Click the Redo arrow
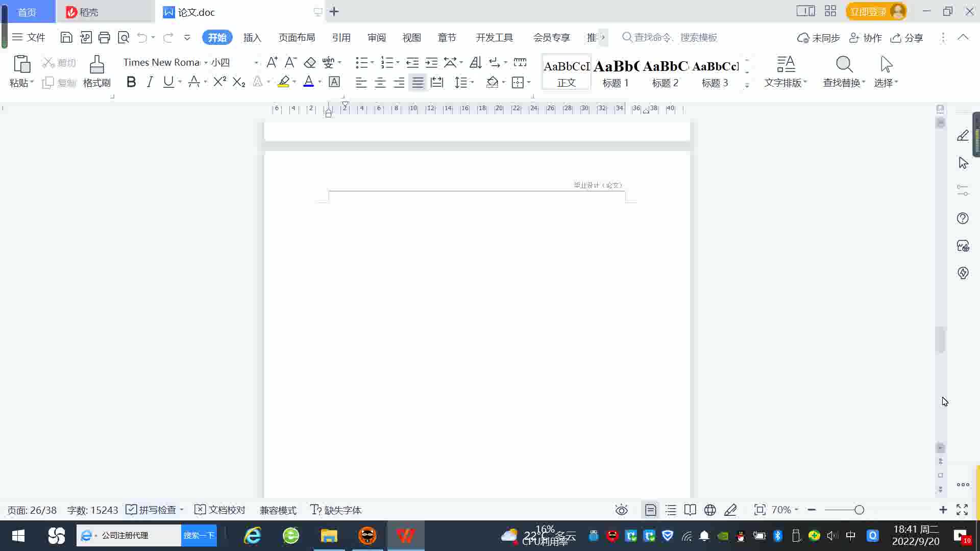Screen dimensions: 980x551 pyautogui.click(x=168, y=37)
